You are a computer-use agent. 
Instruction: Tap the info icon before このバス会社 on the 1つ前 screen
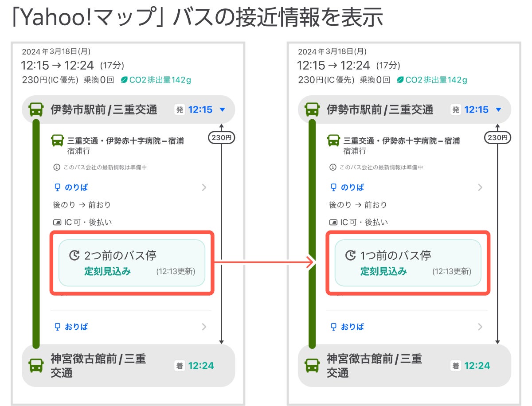point(332,168)
